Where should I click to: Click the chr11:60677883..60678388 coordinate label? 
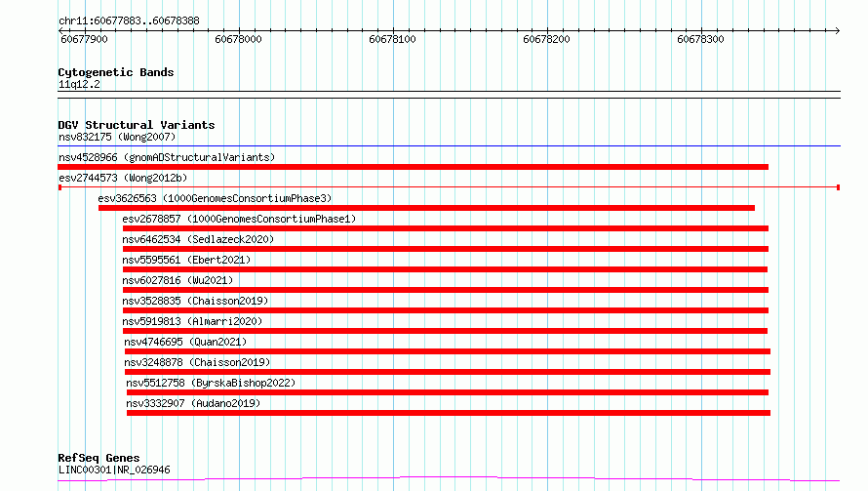129,21
